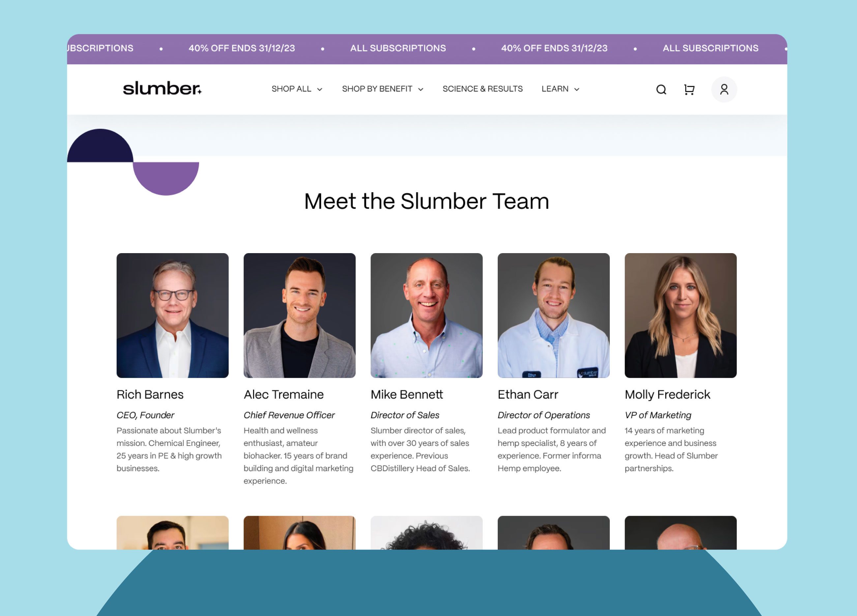The width and height of the screenshot is (857, 616).
Task: Click the Director of Sales title
Action: 405,415
